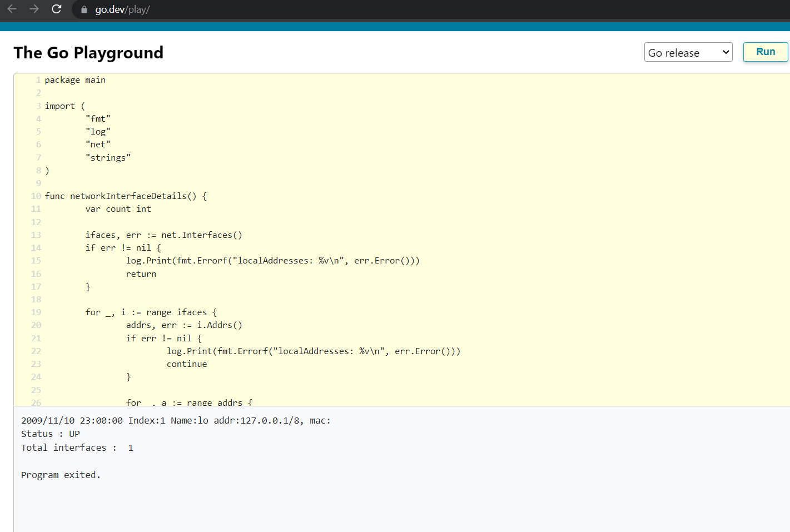Click the "fmt" import statement
This screenshot has width=790, height=532.
coord(98,118)
